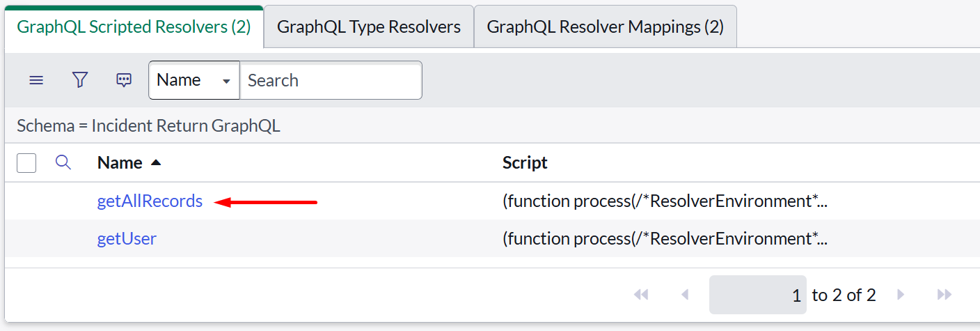
Task: Click the page number input field
Action: click(x=757, y=295)
